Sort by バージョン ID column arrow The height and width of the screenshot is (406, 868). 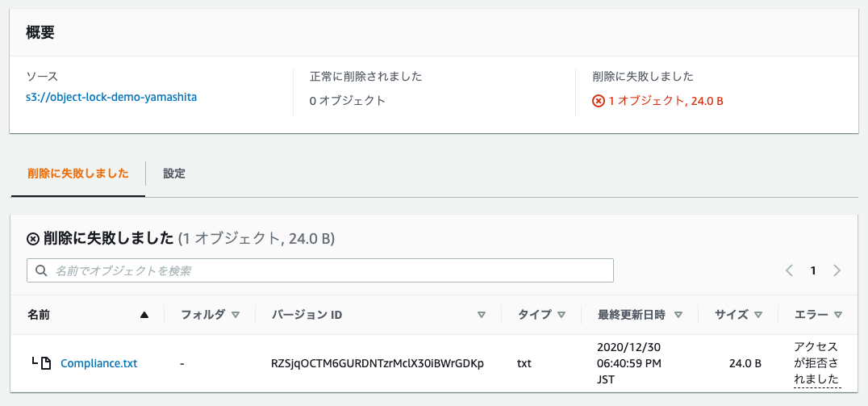482,315
